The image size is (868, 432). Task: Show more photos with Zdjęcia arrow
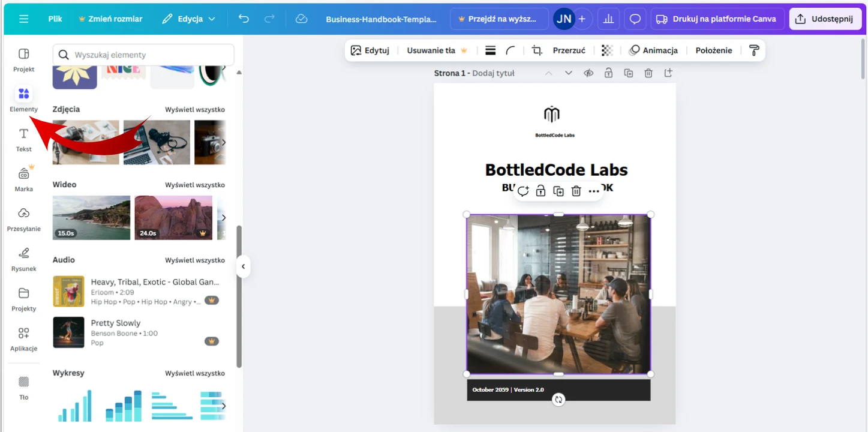[224, 142]
